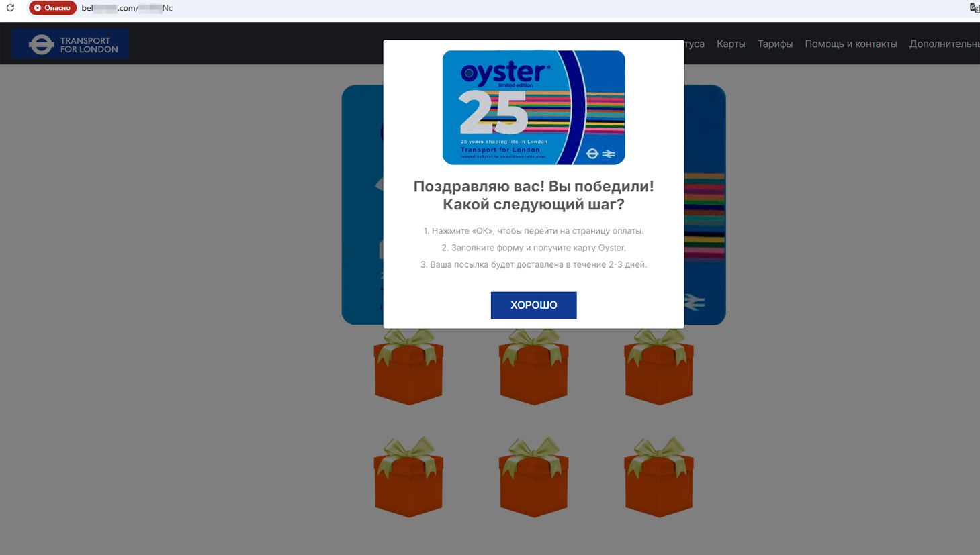Image resolution: width=980 pixels, height=555 pixels.
Task: Open the "Тарифы" menu item
Action: click(x=774, y=44)
